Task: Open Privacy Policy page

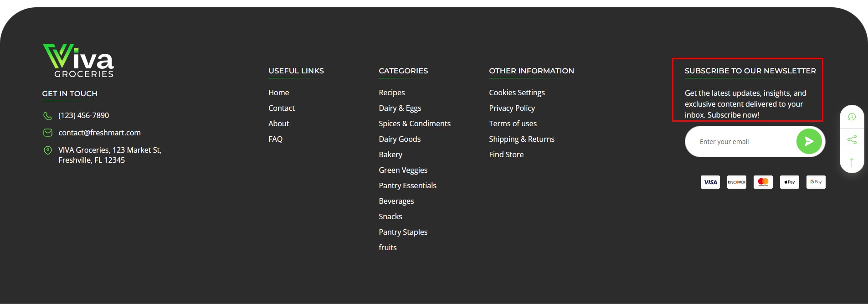Action: click(512, 108)
